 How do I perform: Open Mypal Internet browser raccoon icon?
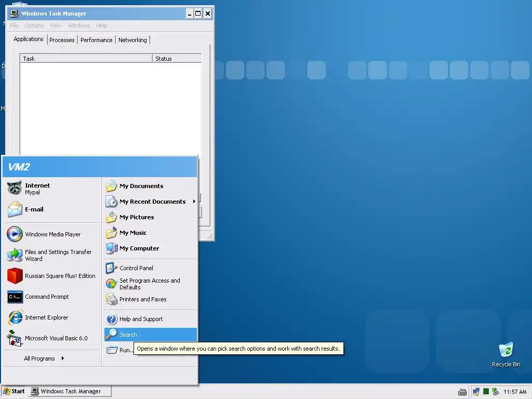click(x=15, y=188)
